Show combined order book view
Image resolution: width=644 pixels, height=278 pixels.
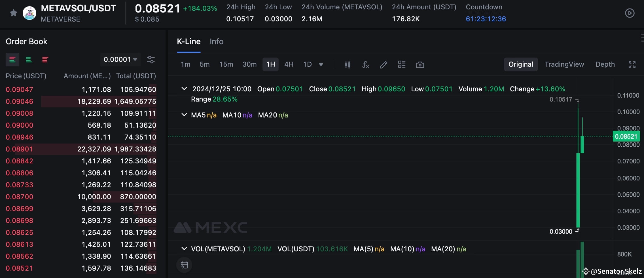tap(12, 60)
